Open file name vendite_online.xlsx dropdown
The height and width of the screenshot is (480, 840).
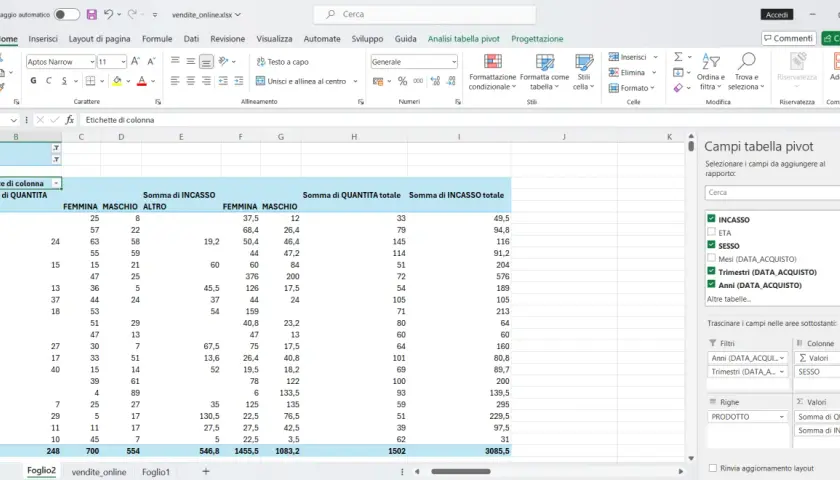(238, 14)
